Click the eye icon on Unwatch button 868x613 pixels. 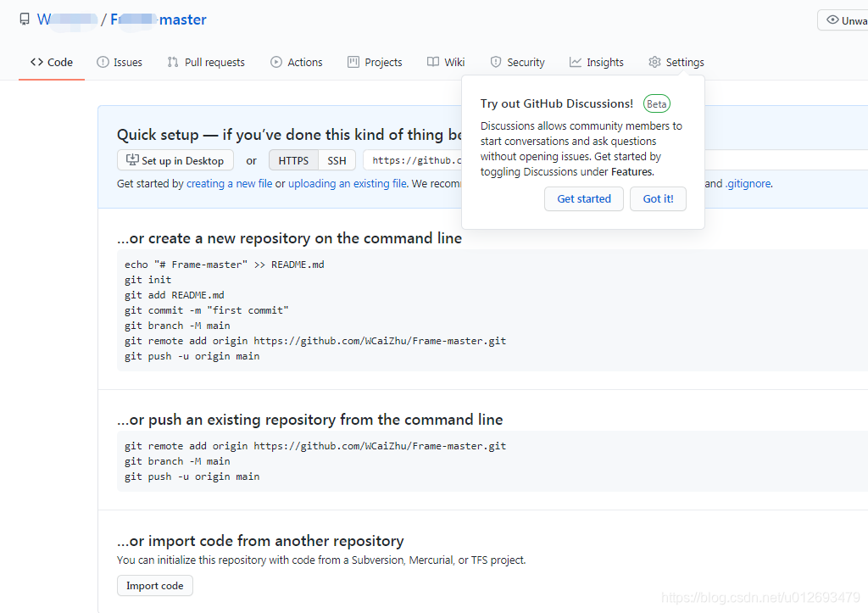tap(832, 20)
